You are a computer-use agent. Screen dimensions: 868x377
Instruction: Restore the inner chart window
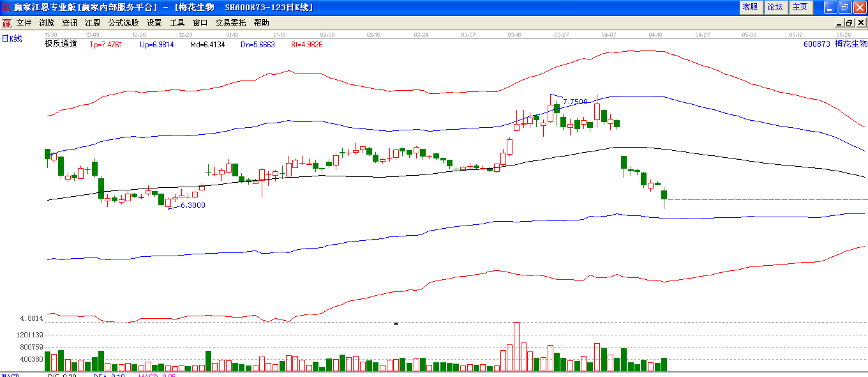pyautogui.click(x=849, y=23)
